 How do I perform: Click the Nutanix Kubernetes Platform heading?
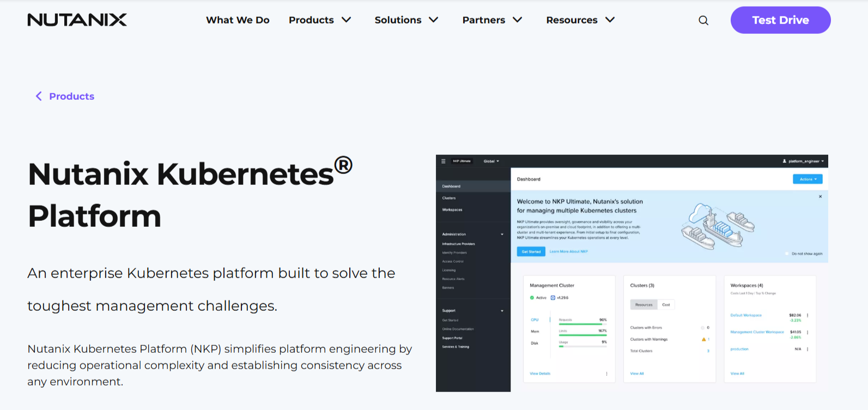(190, 194)
